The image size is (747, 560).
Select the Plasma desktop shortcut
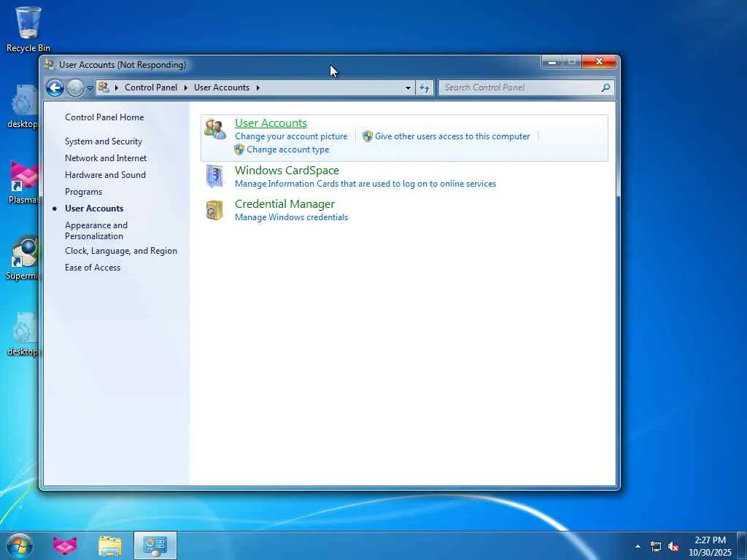tap(23, 182)
